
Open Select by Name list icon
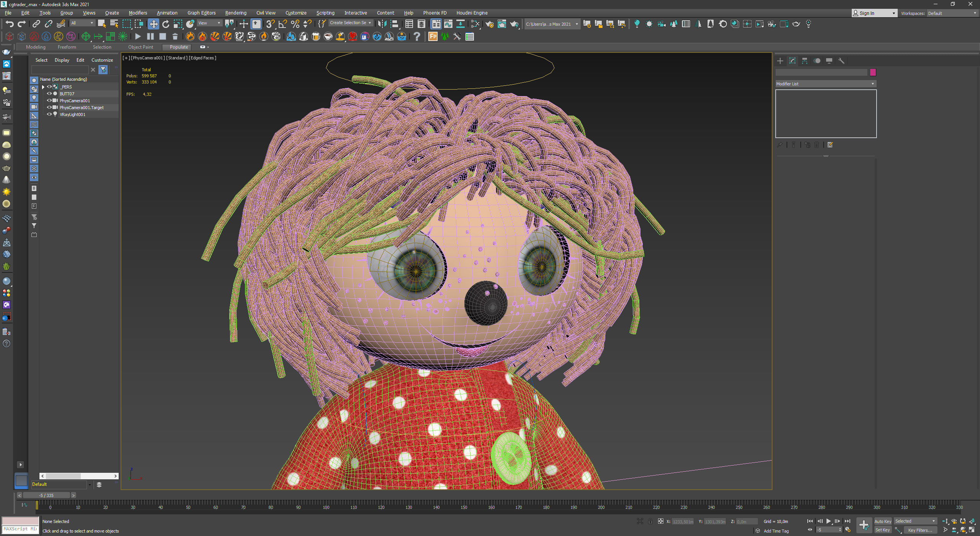[114, 24]
